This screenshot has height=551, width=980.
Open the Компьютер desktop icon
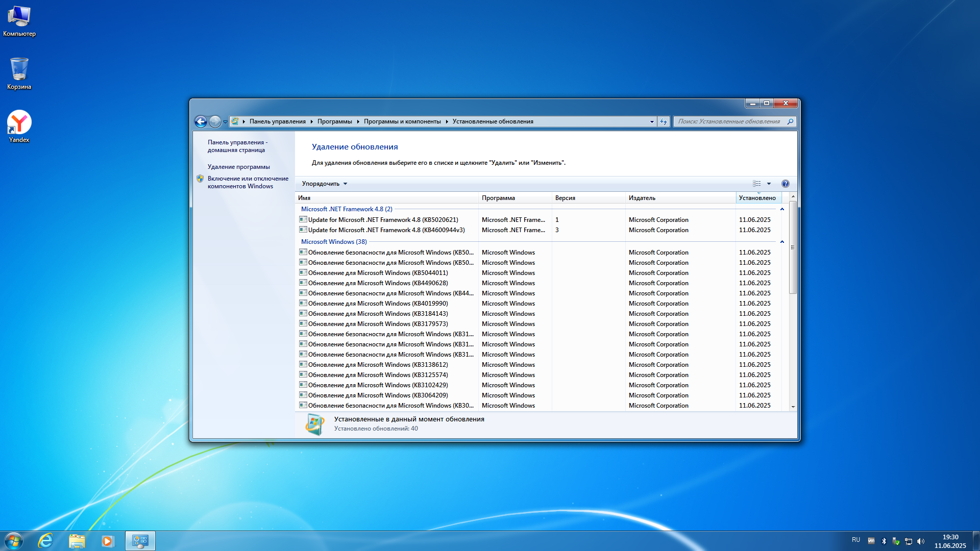pyautogui.click(x=19, y=21)
